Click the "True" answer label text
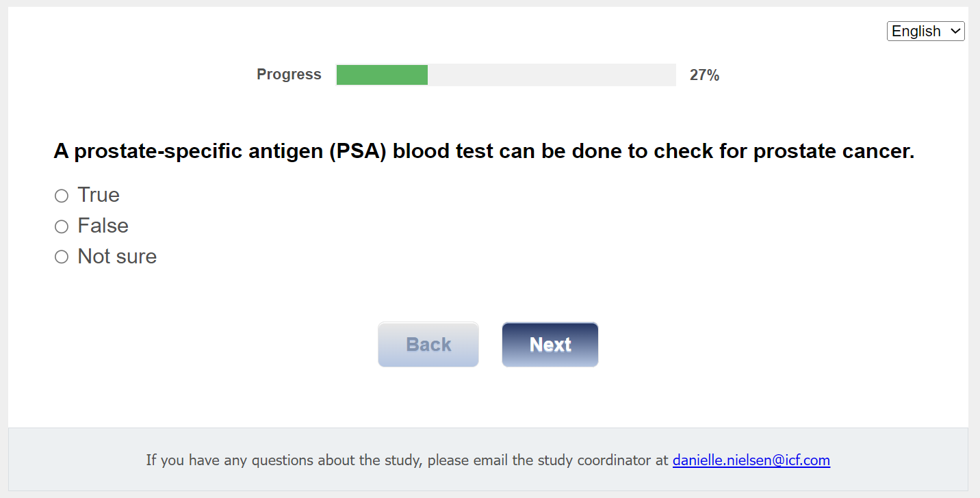The width and height of the screenshot is (980, 498). click(x=99, y=196)
